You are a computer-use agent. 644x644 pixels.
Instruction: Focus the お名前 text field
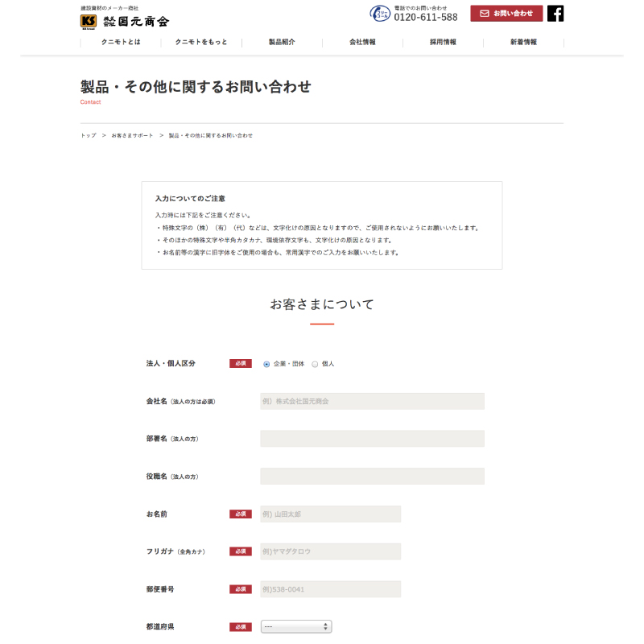[331, 514]
